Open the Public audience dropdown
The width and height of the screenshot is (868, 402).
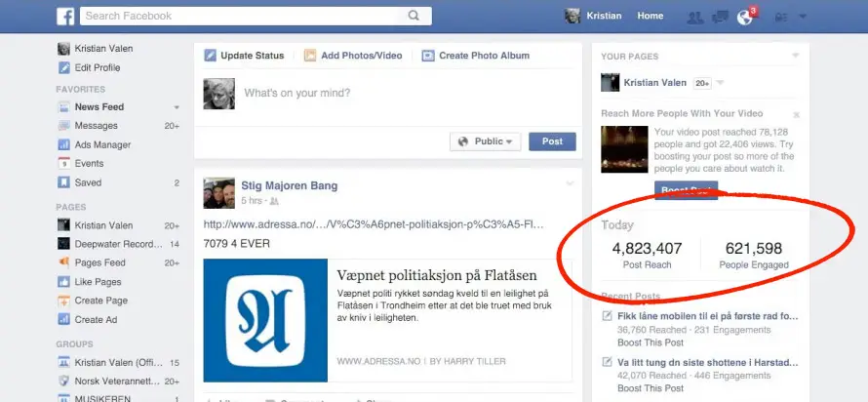486,141
